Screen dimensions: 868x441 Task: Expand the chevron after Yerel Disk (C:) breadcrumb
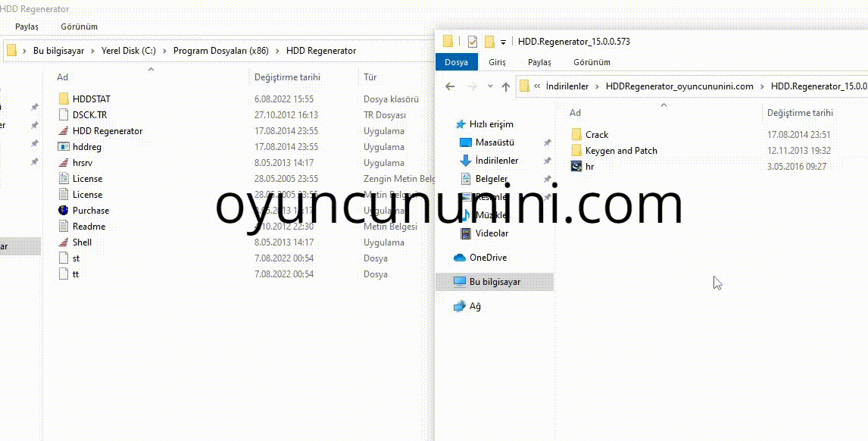[165, 51]
